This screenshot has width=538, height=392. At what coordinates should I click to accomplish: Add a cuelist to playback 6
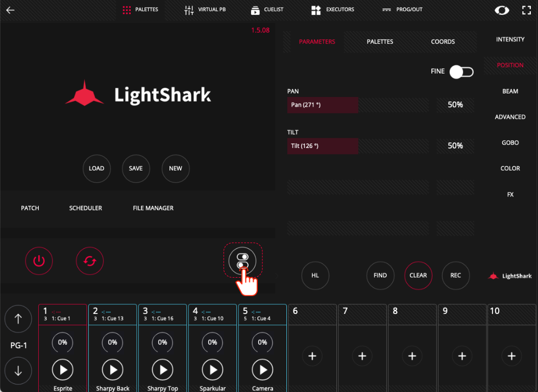pos(312,356)
